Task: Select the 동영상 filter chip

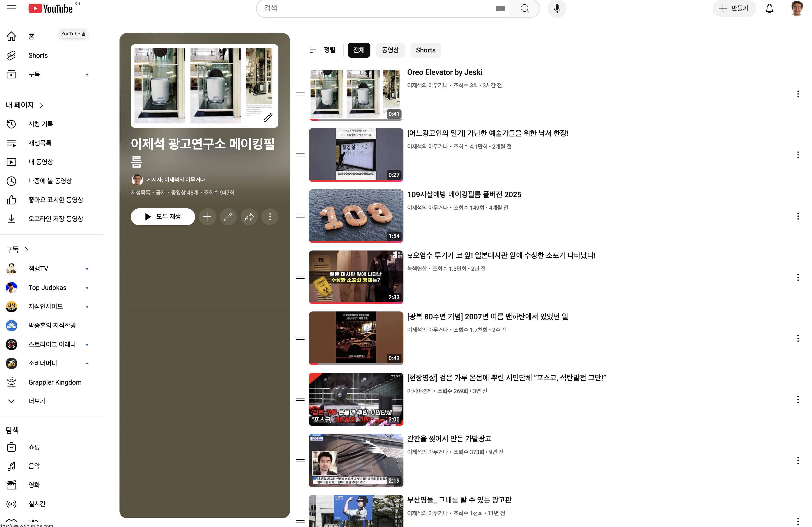Action: [390, 50]
